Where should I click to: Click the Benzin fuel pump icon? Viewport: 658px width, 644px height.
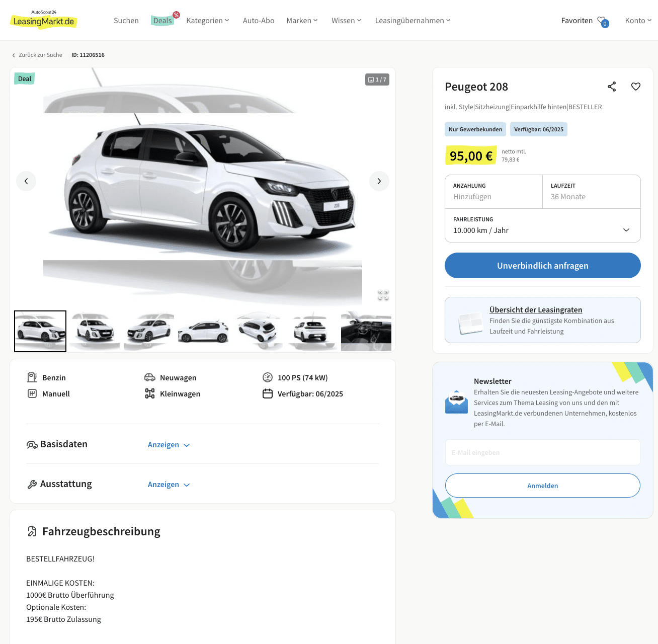click(x=32, y=377)
